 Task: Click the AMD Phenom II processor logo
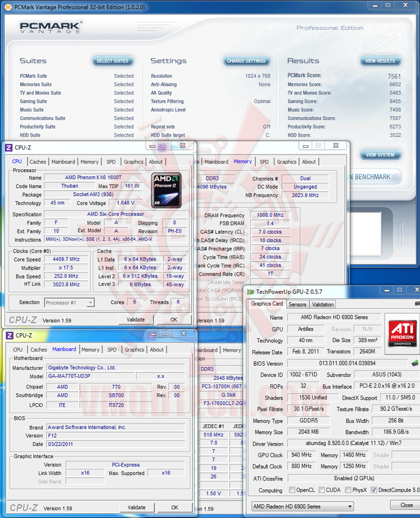(x=166, y=191)
